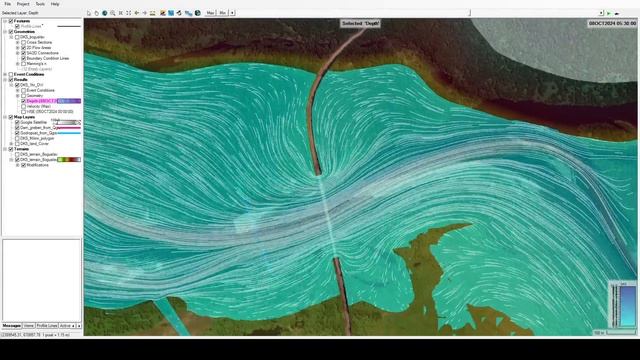Enable the WSE result layer checkbox
The width and height of the screenshot is (640, 360).
coord(23,111)
